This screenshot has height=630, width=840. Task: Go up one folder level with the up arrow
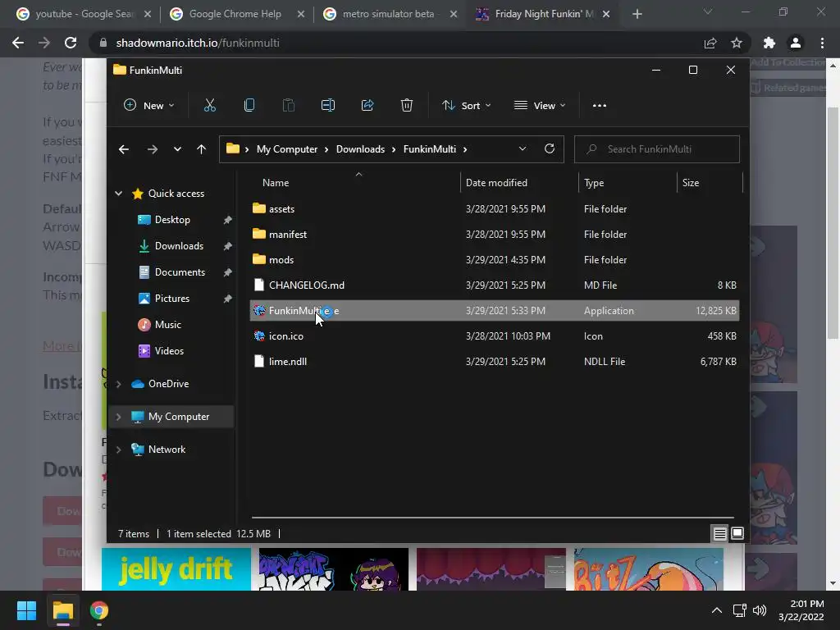click(202, 149)
